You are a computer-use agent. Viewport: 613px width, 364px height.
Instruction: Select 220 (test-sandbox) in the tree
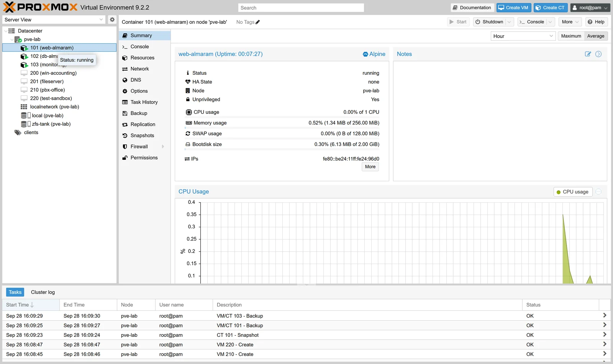[x=59, y=98]
